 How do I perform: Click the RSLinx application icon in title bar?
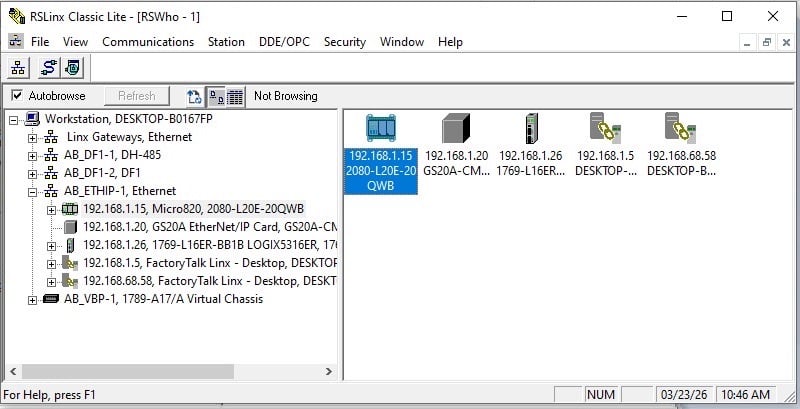(17, 16)
